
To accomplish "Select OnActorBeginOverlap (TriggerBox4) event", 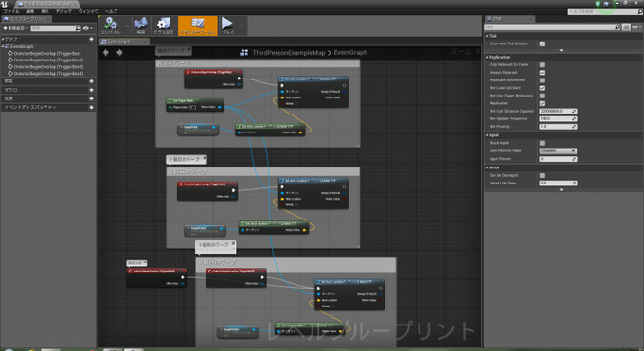I will point(48,73).
